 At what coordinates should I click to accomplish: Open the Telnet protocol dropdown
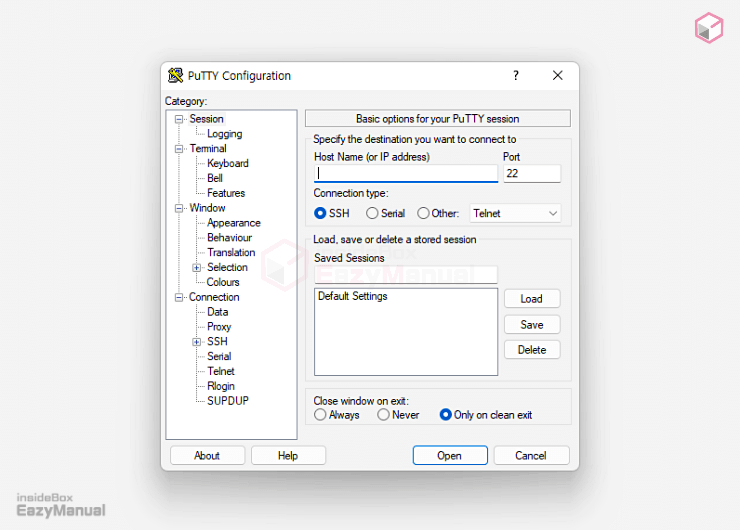515,213
